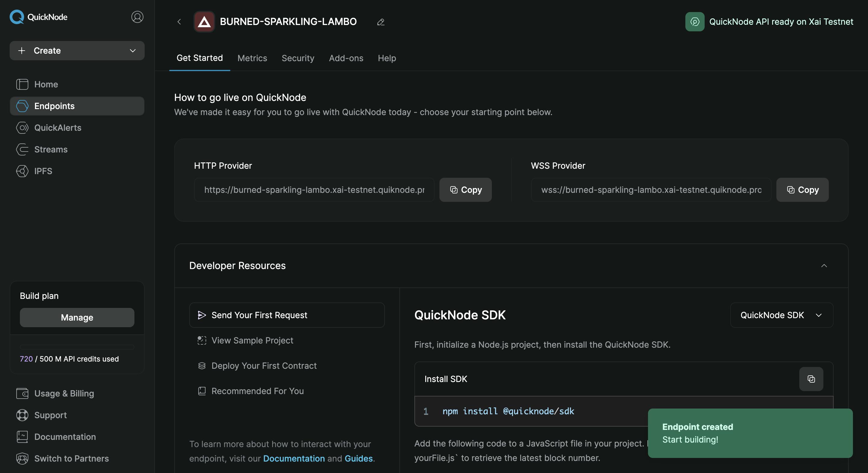Image resolution: width=868 pixels, height=473 pixels.
Task: Open Support page
Action: pyautogui.click(x=77, y=415)
